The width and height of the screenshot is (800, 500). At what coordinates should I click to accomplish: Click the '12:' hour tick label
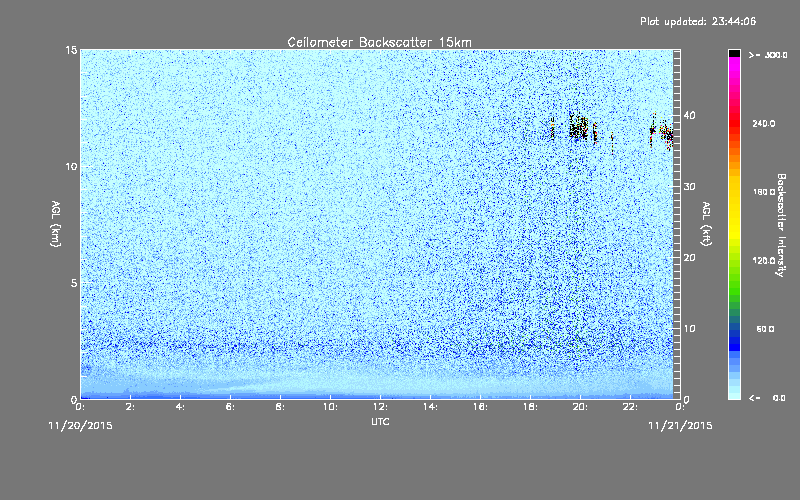pyautogui.click(x=380, y=407)
